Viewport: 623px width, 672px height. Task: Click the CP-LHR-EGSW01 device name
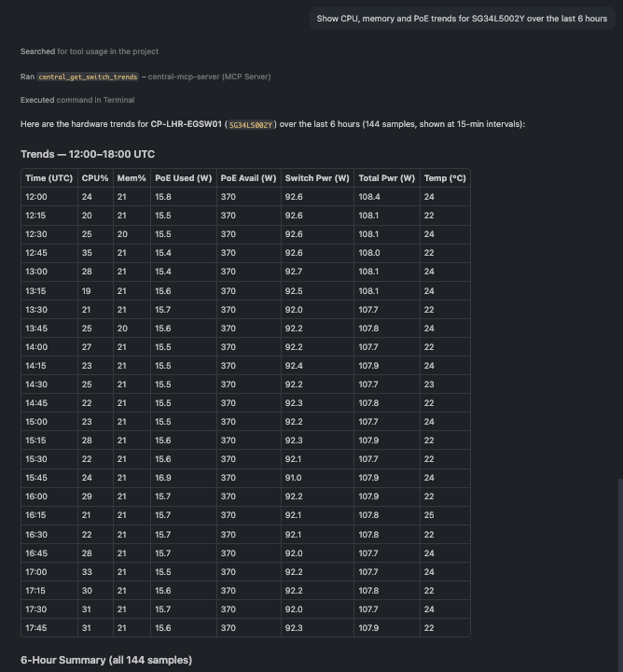(186, 124)
